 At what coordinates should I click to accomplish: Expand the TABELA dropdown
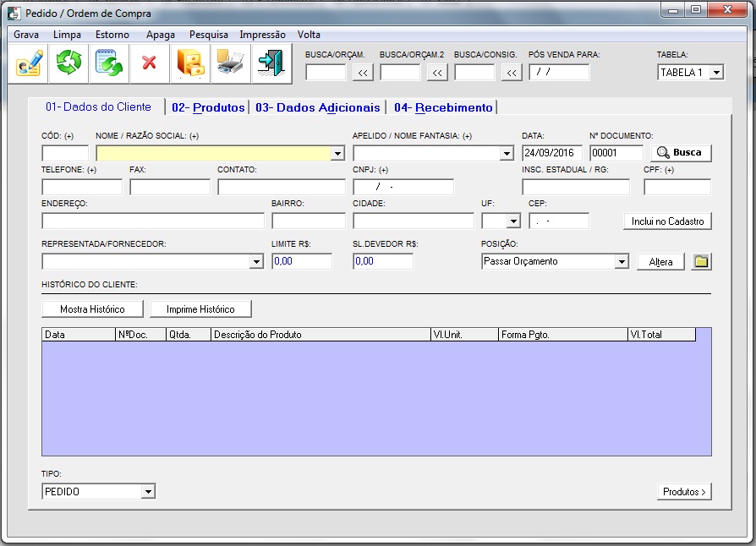(x=716, y=73)
